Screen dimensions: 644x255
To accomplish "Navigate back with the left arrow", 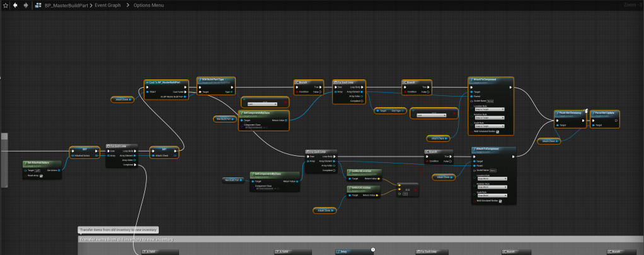I will tap(15, 5).
